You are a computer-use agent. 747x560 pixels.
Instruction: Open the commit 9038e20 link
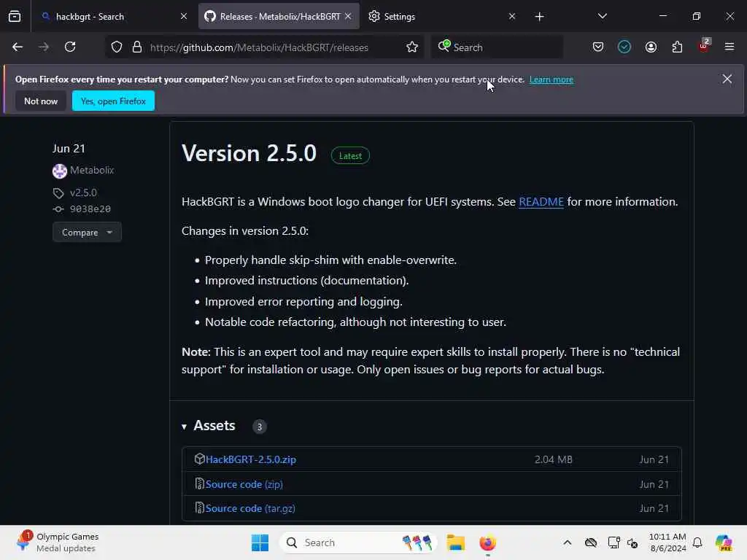tap(90, 209)
